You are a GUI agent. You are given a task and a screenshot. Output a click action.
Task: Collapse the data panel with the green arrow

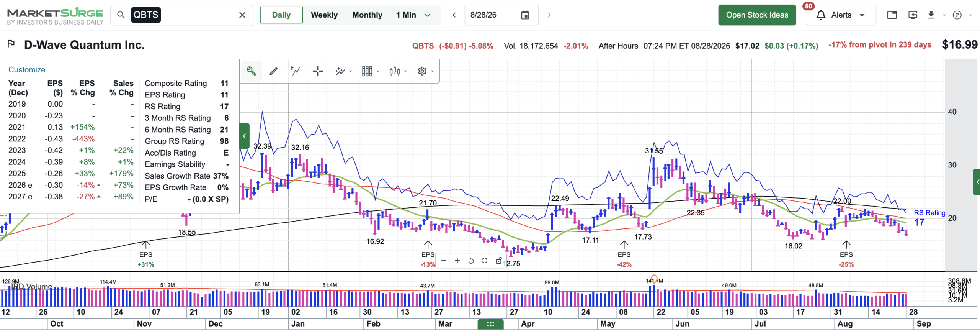(244, 136)
